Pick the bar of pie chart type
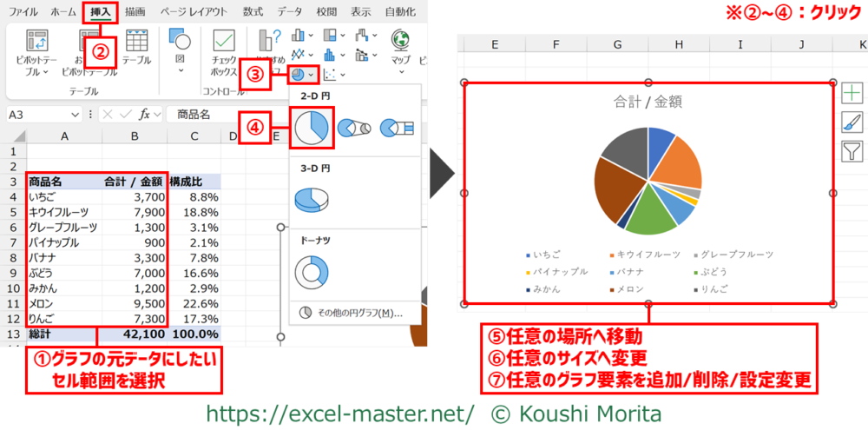 click(398, 128)
